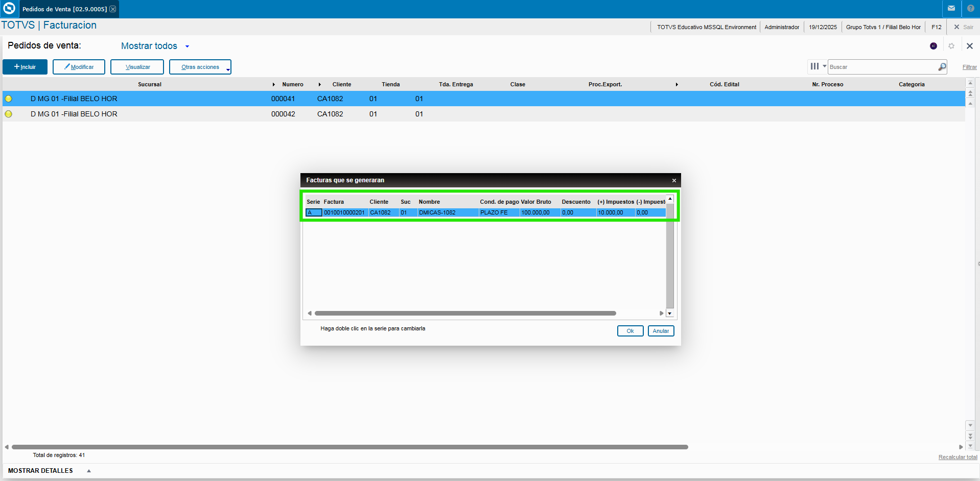
Task: Open the Mostrar todos filter dropdown
Action: click(155, 46)
